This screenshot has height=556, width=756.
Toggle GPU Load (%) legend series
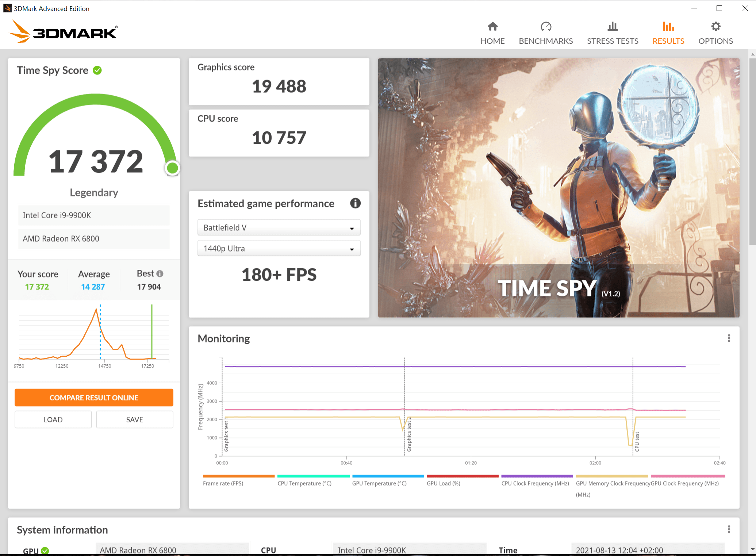click(x=443, y=483)
